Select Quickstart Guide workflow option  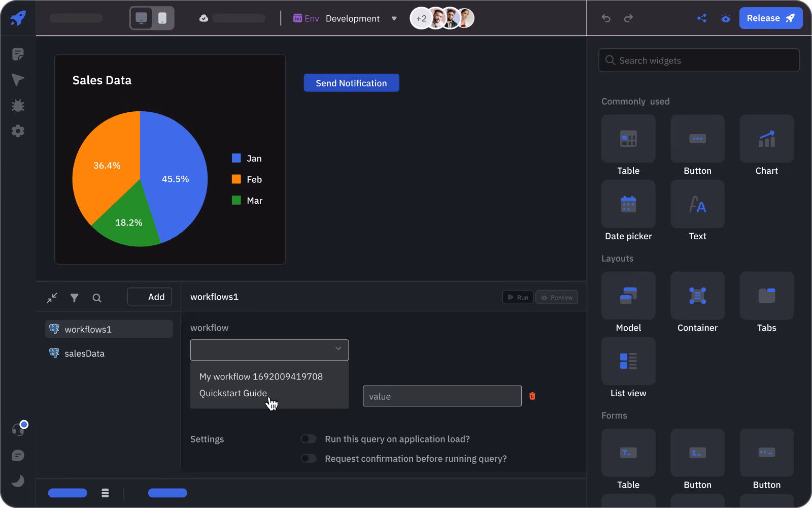[x=233, y=393]
